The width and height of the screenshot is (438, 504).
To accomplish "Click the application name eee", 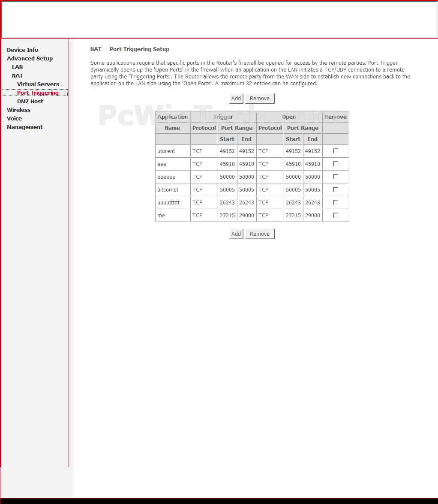I will 162,164.
